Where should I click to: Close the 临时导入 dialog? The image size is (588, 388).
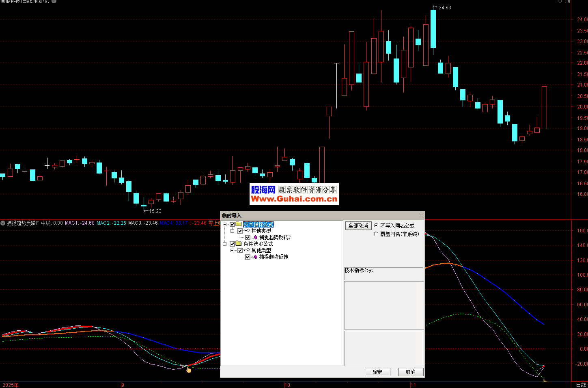click(x=421, y=215)
